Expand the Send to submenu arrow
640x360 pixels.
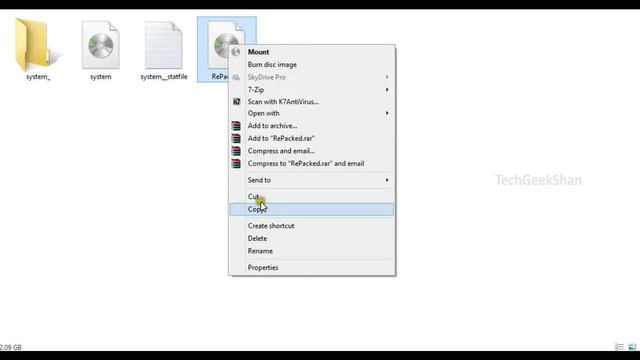(387, 180)
